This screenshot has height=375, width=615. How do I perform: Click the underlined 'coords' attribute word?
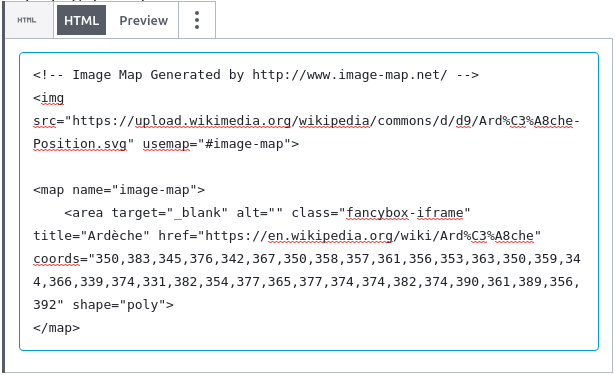click(x=56, y=259)
